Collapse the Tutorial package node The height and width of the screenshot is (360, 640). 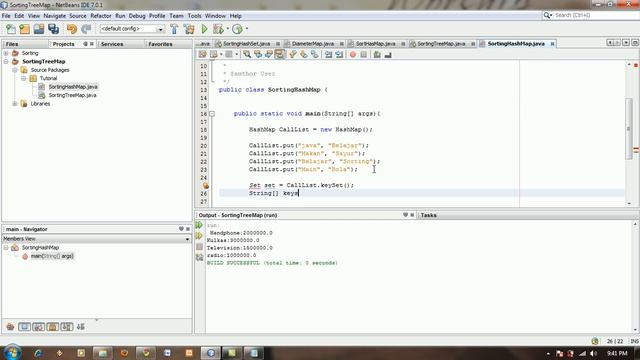coord(23,78)
